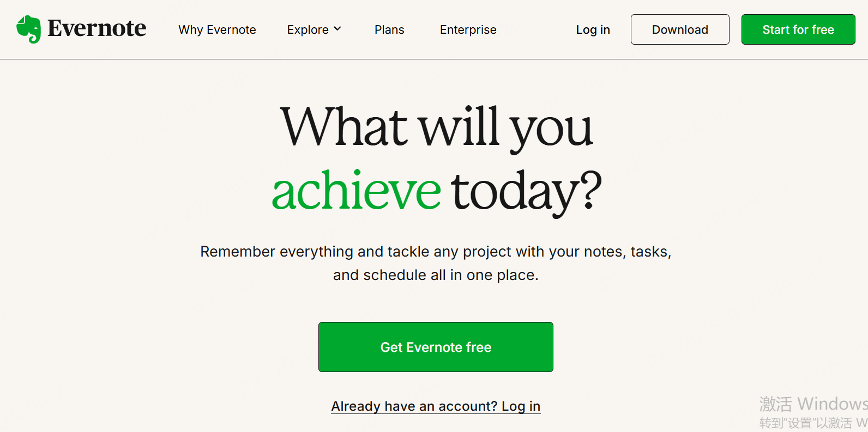This screenshot has width=868, height=432.
Task: Click the word today? in the headline
Action: (527, 192)
